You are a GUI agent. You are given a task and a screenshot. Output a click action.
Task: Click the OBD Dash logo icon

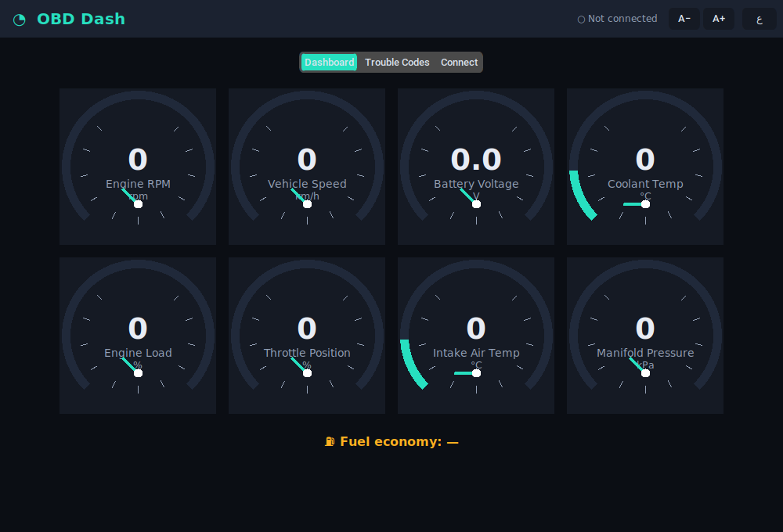click(19, 20)
